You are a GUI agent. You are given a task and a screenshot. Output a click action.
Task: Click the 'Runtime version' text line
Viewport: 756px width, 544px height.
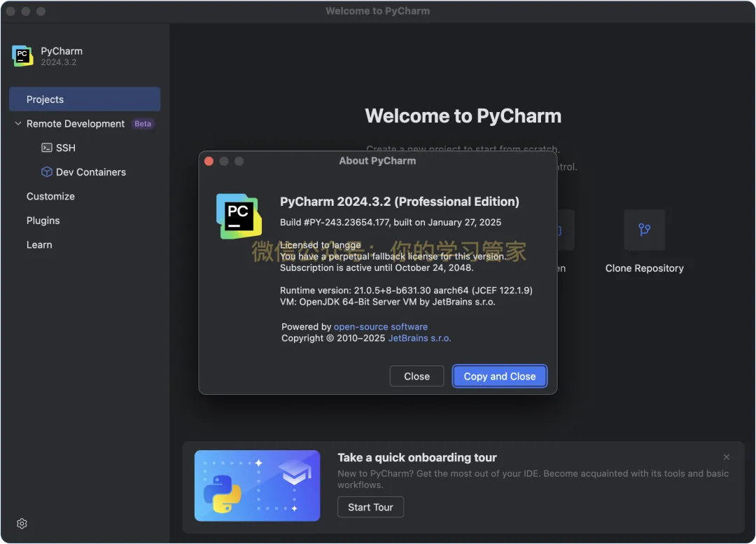click(x=406, y=291)
